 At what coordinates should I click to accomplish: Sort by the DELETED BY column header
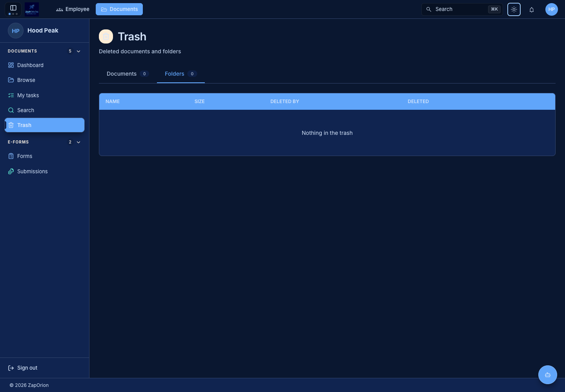285,102
